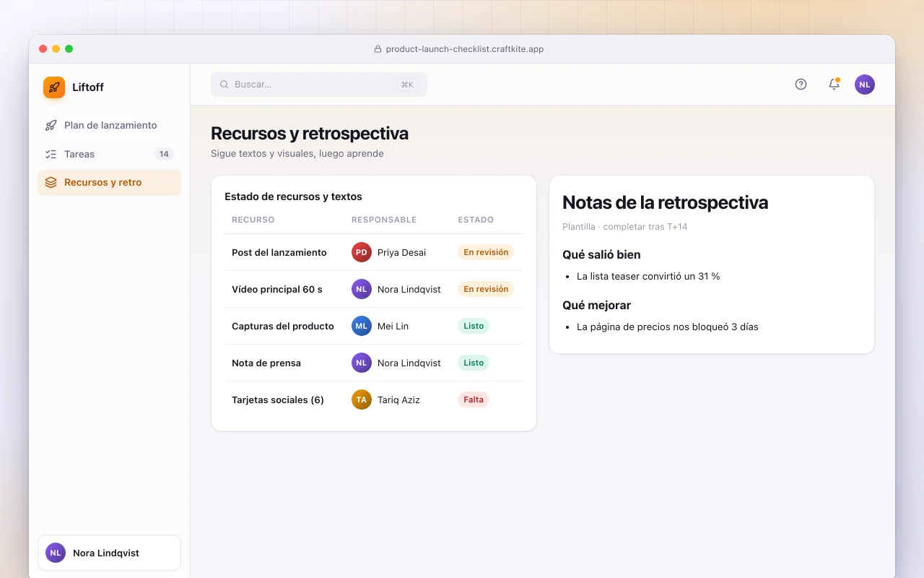Screen dimensions: 924x578
Task: Click the layers icon beside Recursos y retro
Action: click(51, 183)
